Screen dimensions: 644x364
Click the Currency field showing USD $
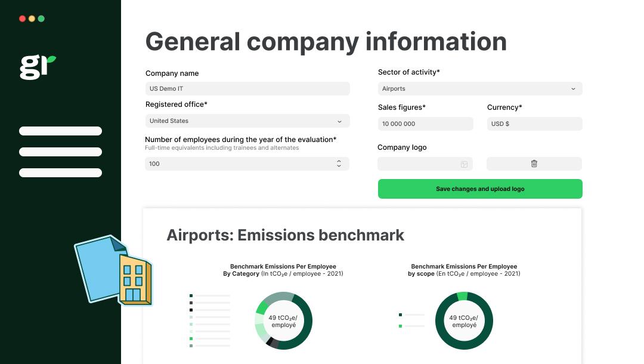click(534, 124)
